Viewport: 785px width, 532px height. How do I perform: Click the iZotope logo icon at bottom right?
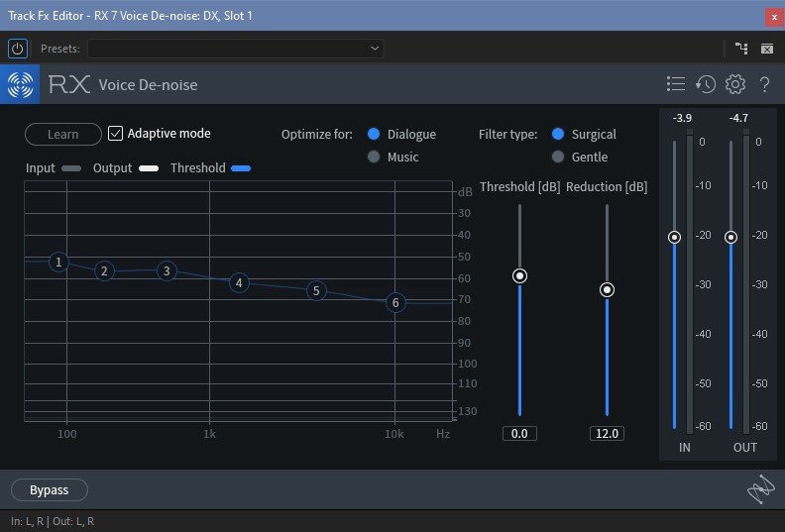758,489
